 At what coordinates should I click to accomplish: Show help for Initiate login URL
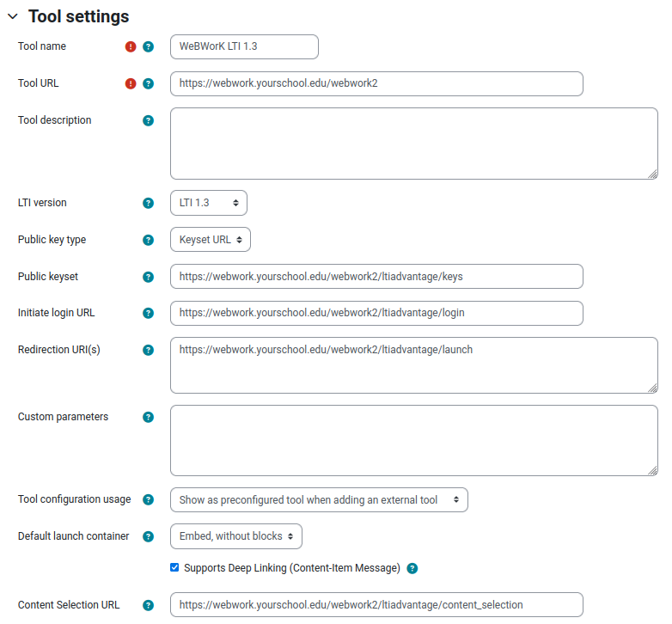tap(149, 313)
